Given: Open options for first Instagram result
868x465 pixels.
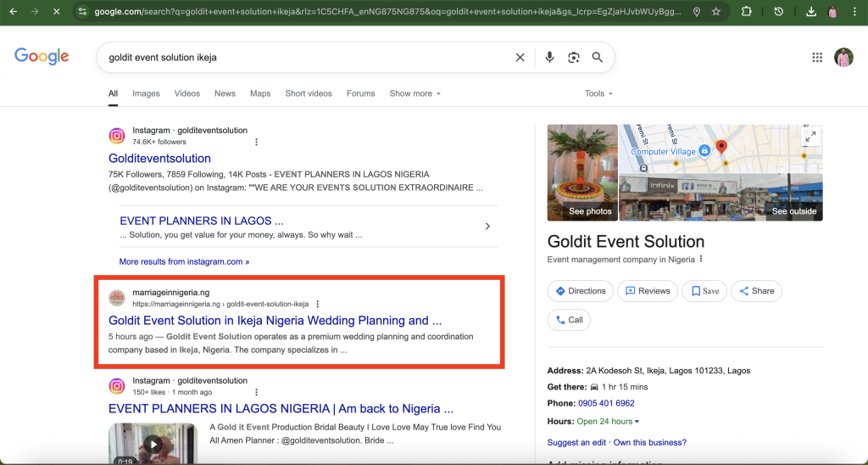Looking at the screenshot, I should point(256,142).
